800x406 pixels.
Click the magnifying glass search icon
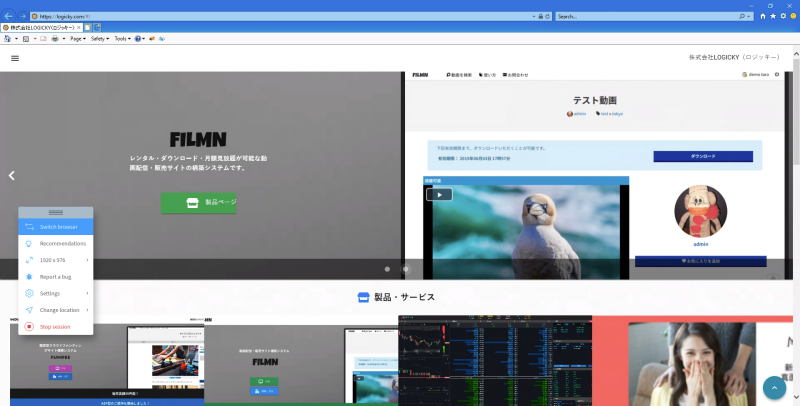tap(742, 16)
